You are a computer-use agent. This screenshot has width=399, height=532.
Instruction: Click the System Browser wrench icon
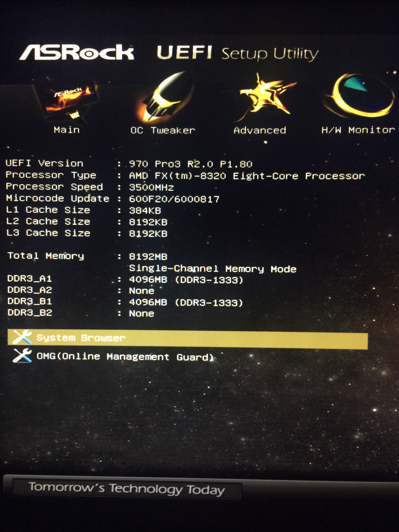(x=22, y=337)
